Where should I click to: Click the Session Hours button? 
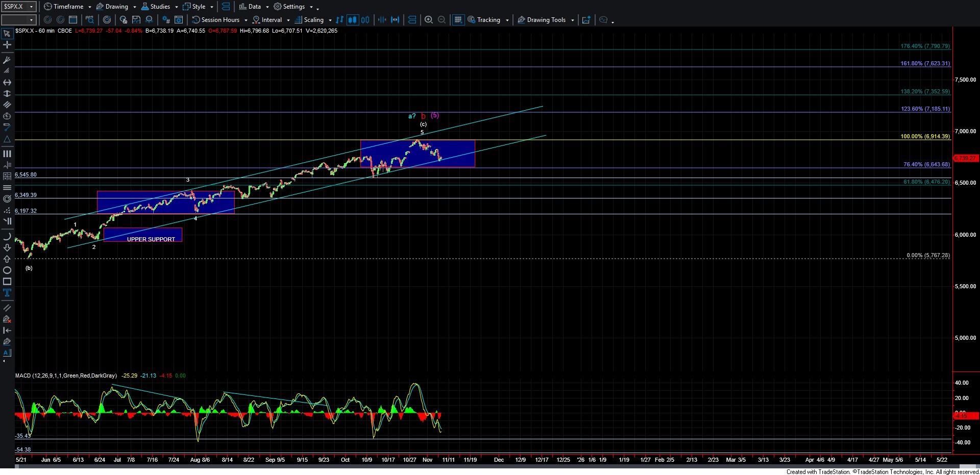click(x=219, y=20)
